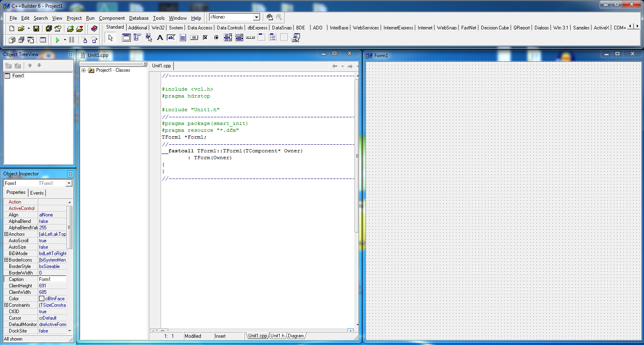The height and width of the screenshot is (345, 644).
Task: Open the Diagram tab at the editor bottom
Action: coord(296,336)
